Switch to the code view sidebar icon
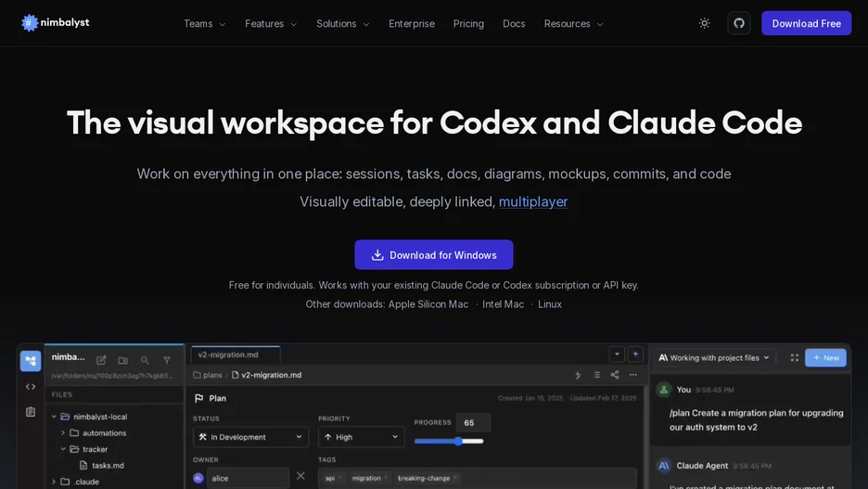Image resolution: width=868 pixels, height=489 pixels. (31, 387)
